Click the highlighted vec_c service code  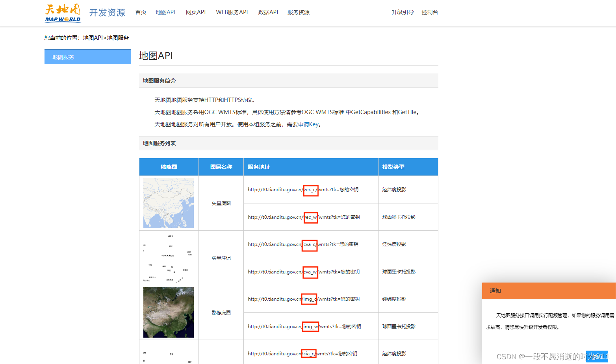311,190
